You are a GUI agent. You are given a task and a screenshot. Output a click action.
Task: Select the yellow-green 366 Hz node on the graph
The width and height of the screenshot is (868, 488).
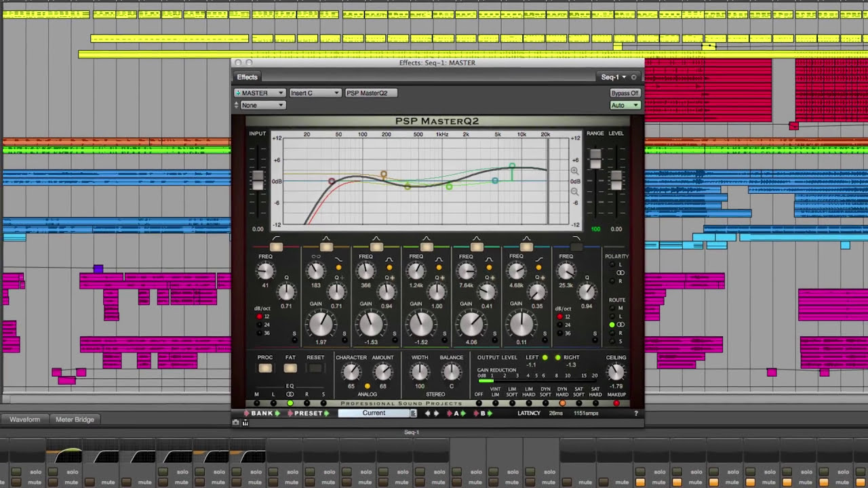[x=408, y=186]
